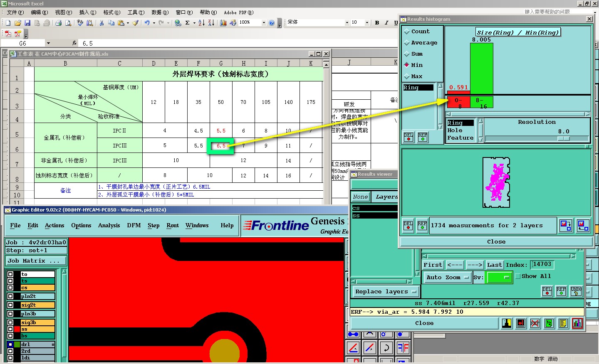Open the DFM menu in Graphic Editor
Image resolution: width=599 pixels, height=364 pixels.
[x=134, y=226]
